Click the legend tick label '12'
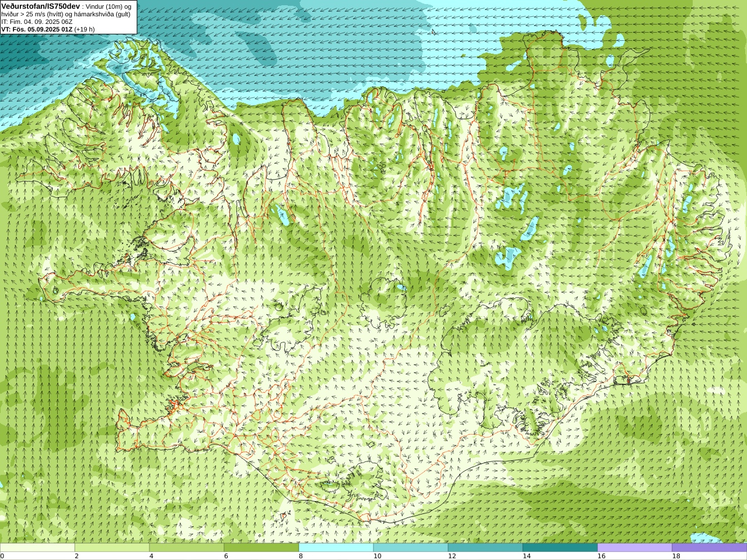Viewport: 747px width, 560px height. (x=452, y=556)
